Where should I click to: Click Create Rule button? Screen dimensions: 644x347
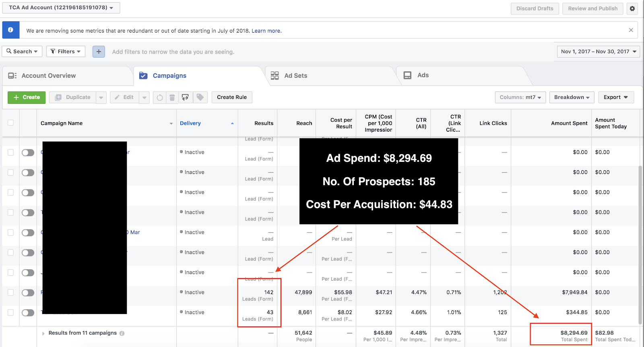click(x=232, y=97)
